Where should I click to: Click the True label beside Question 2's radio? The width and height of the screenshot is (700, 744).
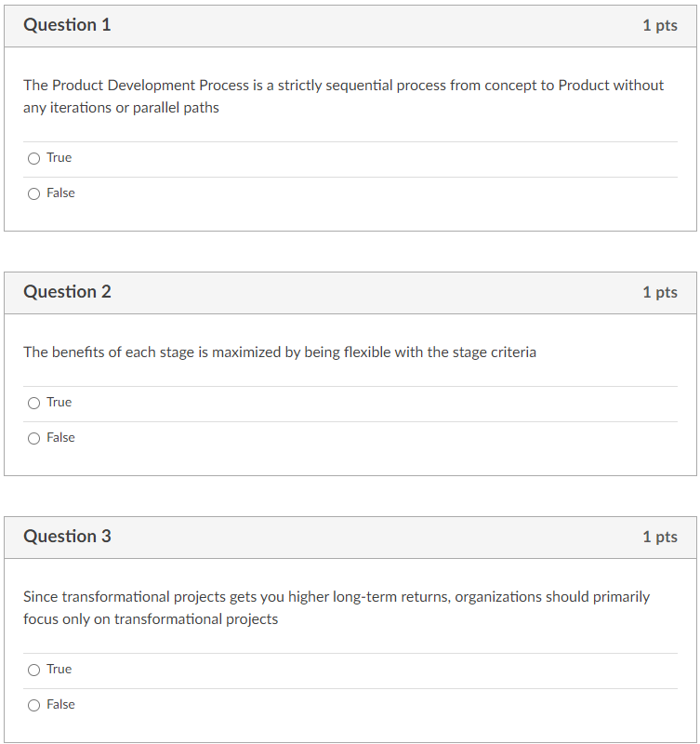pos(58,403)
